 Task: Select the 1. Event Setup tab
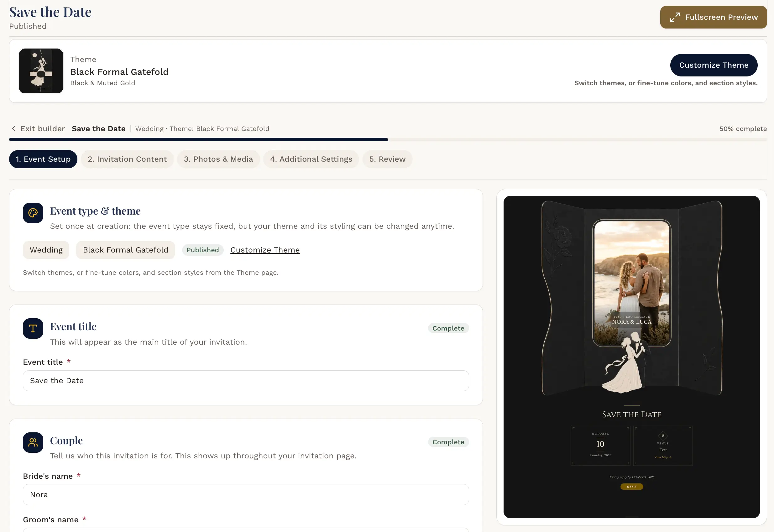(x=43, y=159)
